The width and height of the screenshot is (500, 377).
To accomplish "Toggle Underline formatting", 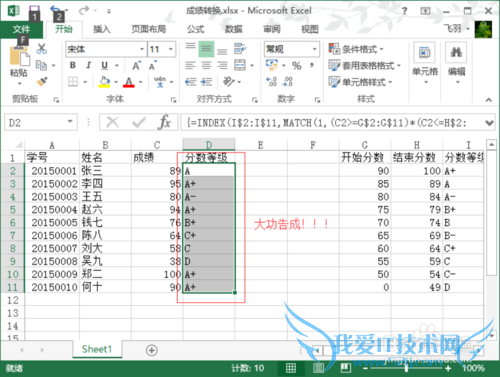I will (x=104, y=65).
